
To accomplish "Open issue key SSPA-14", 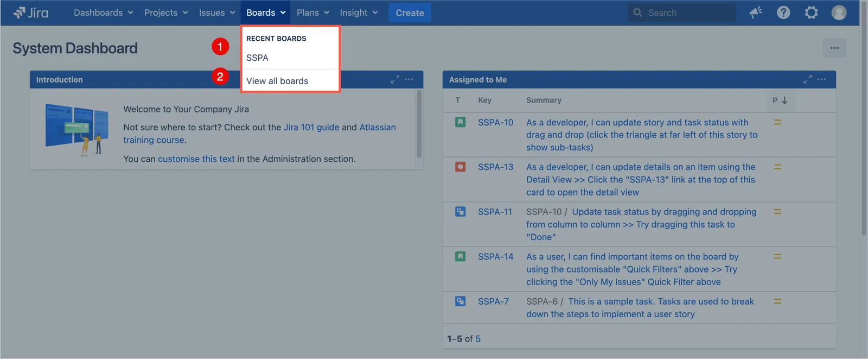I will click(x=495, y=256).
